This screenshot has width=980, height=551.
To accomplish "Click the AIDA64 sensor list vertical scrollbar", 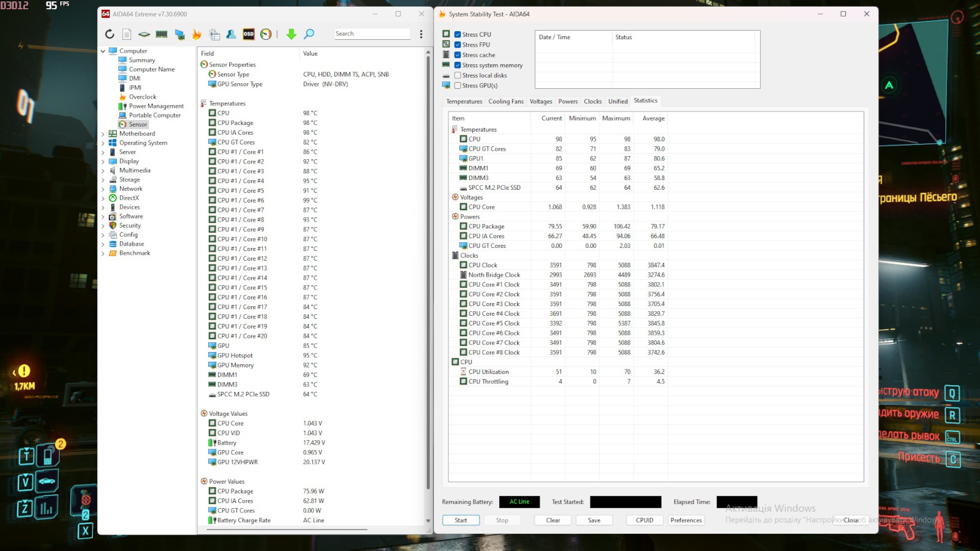I will click(428, 272).
